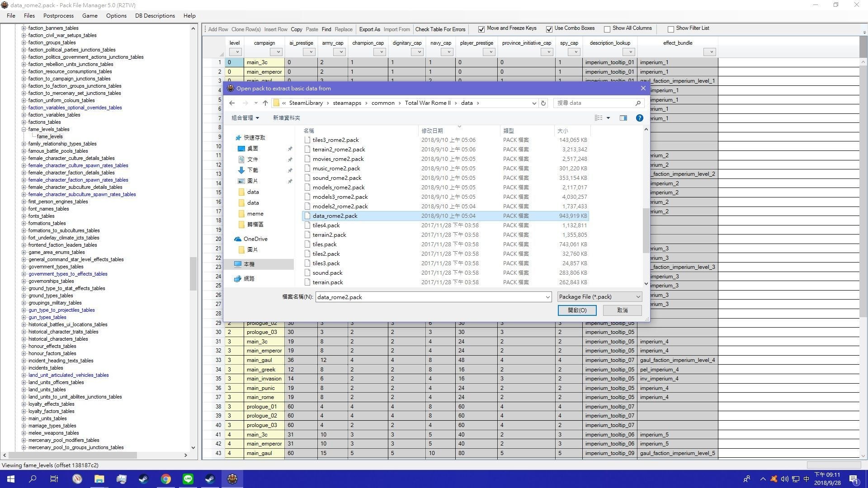Select models_rome2.pack in the file list

coord(339,187)
